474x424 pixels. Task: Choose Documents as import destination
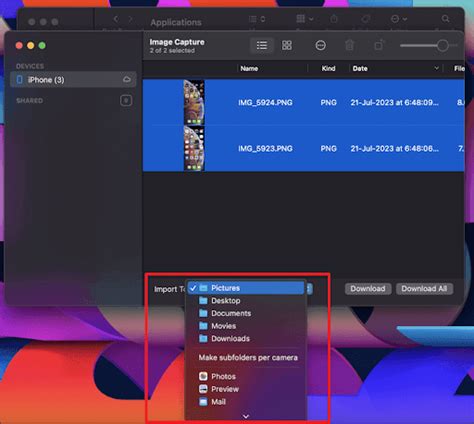click(246, 313)
